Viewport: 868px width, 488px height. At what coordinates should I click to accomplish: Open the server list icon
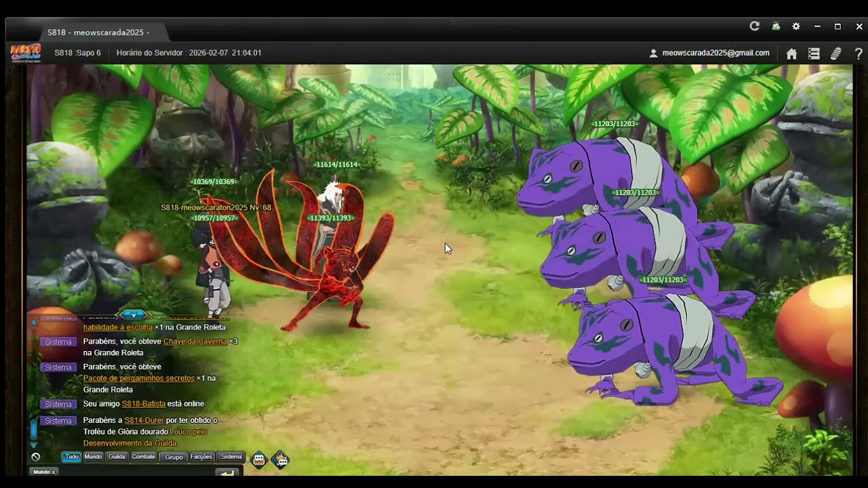(814, 54)
